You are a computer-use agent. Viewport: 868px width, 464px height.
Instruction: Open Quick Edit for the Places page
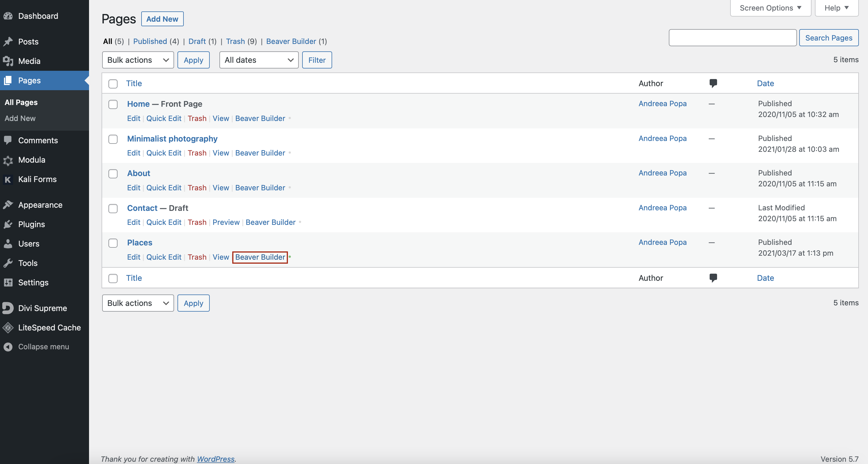164,257
